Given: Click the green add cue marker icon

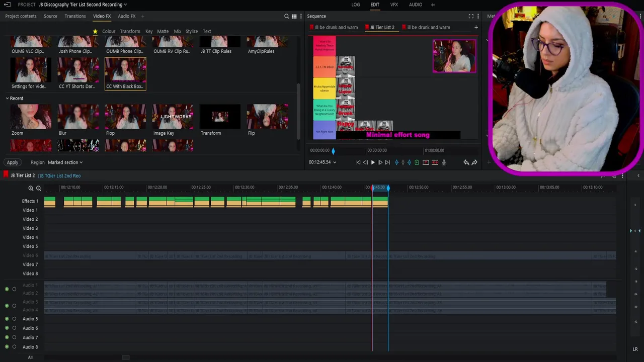Looking at the screenshot, I should pyautogui.click(x=417, y=162).
